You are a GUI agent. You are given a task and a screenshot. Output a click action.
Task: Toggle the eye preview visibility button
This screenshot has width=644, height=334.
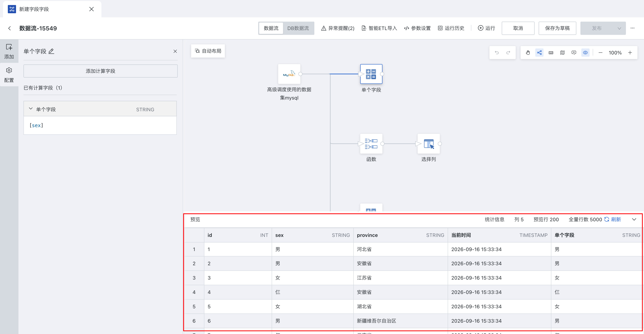(585, 53)
